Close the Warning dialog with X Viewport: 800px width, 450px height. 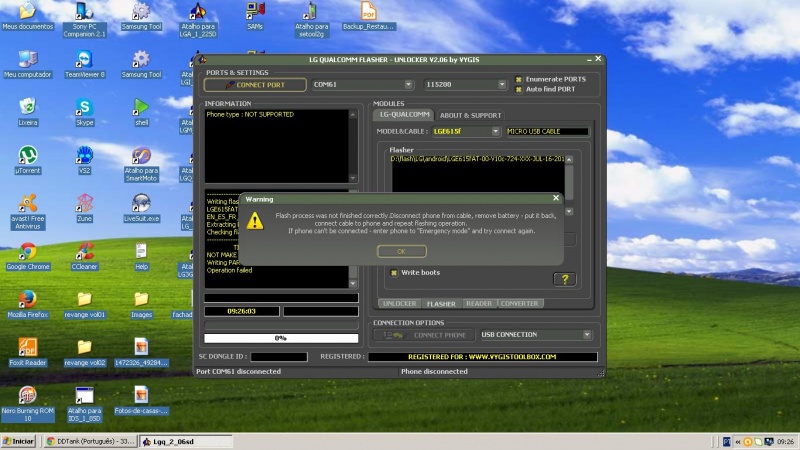pos(556,198)
